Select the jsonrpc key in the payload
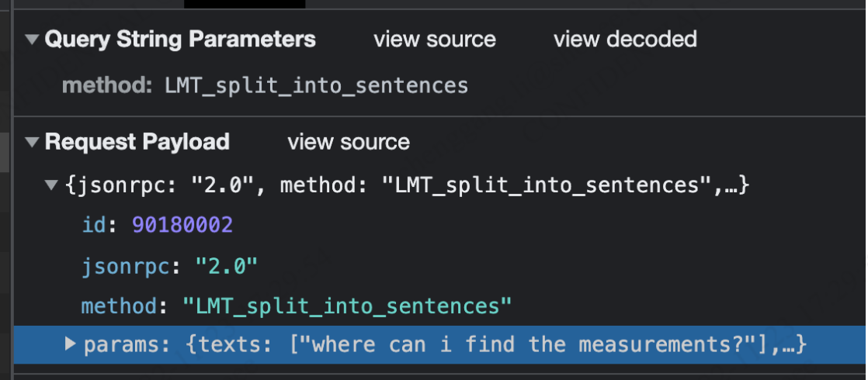Image resolution: width=868 pixels, height=380 pixels. click(126, 267)
